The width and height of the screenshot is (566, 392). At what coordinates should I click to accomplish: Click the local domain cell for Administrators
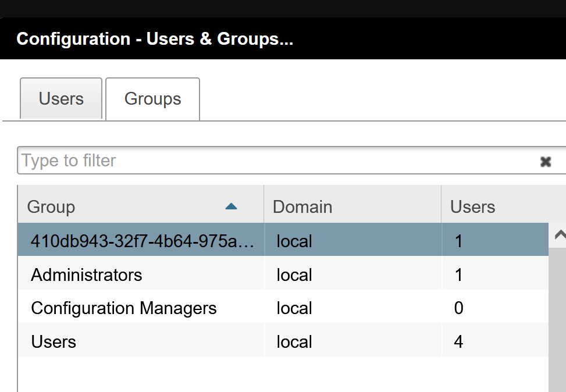pos(294,275)
